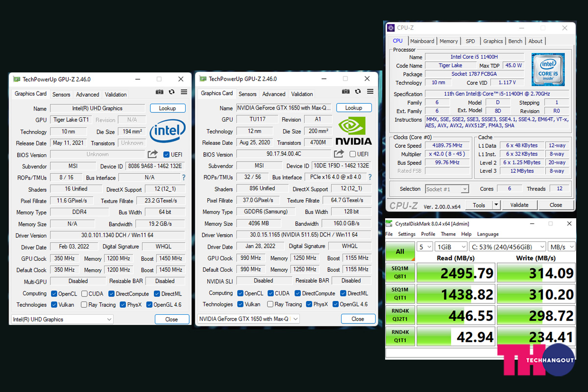588x392 pixels.
Task: Run the RND4K Q1T1 test
Action: point(400,337)
